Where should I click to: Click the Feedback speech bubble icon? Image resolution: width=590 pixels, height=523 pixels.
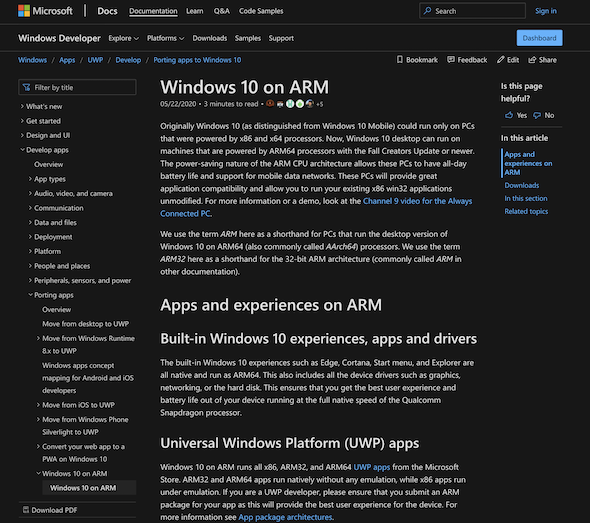451,60
